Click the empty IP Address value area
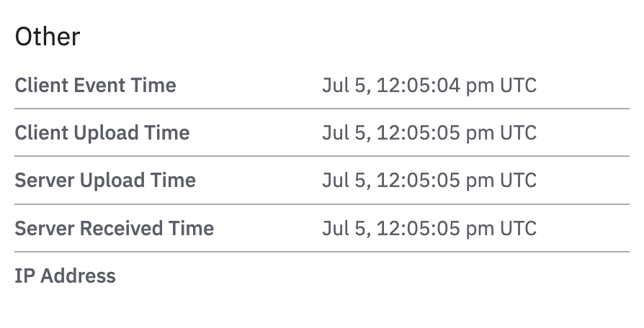The image size is (644, 328). [429, 276]
